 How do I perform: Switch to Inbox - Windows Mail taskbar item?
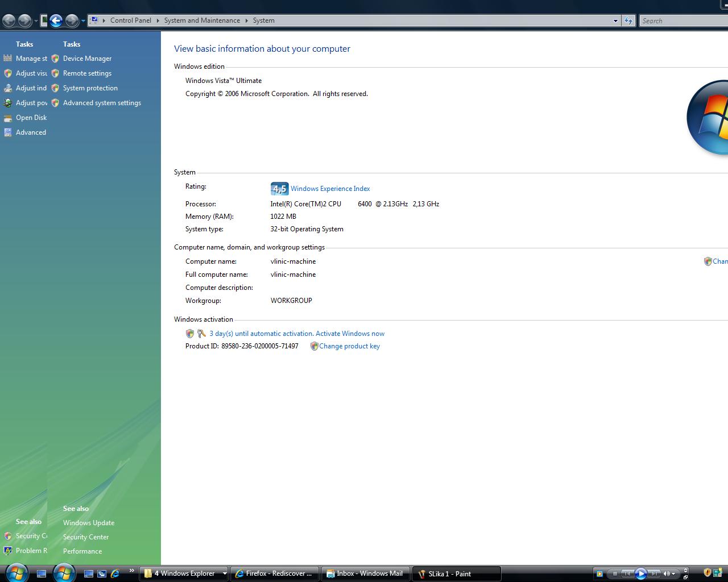pos(365,573)
